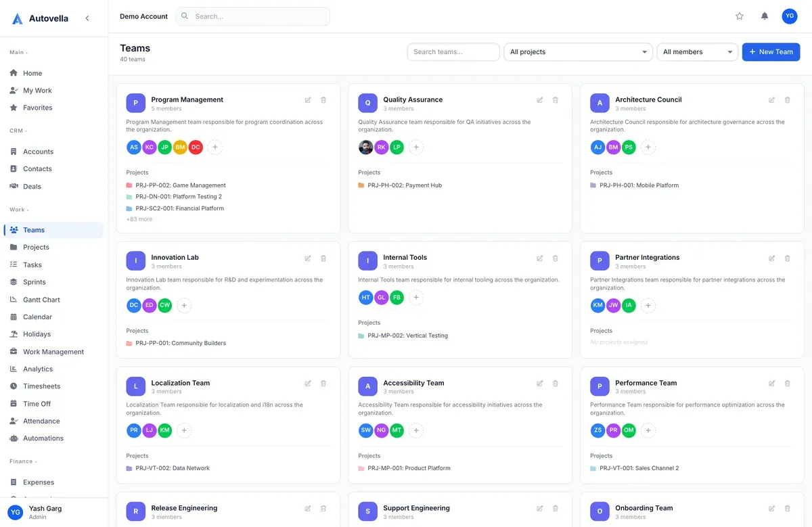The height and width of the screenshot is (527, 812).
Task: Collapse the Work sidebar section
Action: (x=19, y=210)
